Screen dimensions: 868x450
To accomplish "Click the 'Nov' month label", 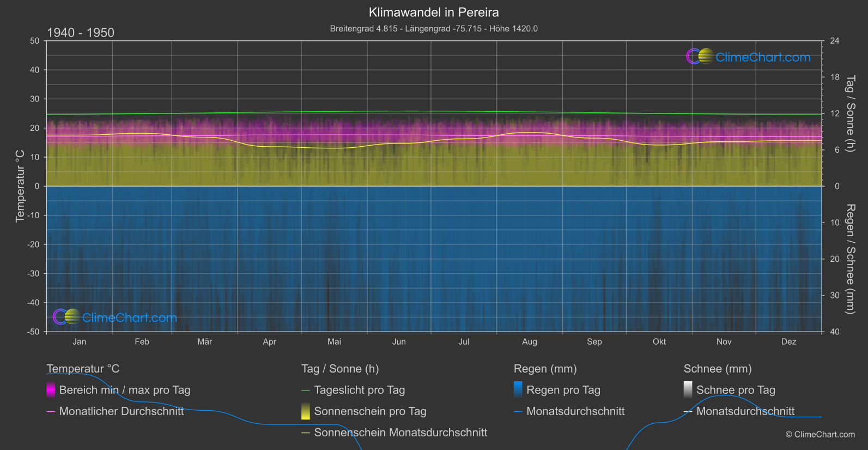I will tap(724, 341).
